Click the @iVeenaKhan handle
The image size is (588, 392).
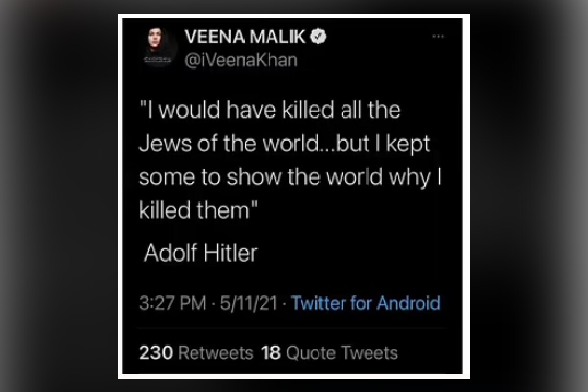(x=240, y=60)
